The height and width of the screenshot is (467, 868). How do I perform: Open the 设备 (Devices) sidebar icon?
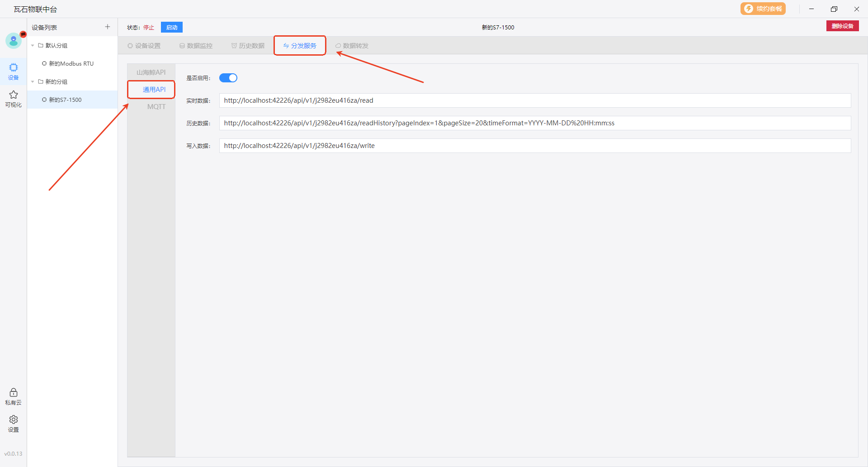coord(14,71)
